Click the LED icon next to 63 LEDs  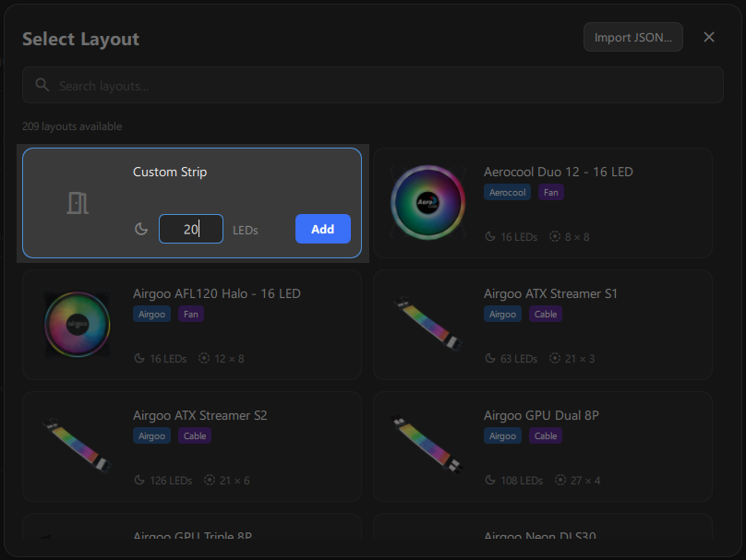[490, 358]
